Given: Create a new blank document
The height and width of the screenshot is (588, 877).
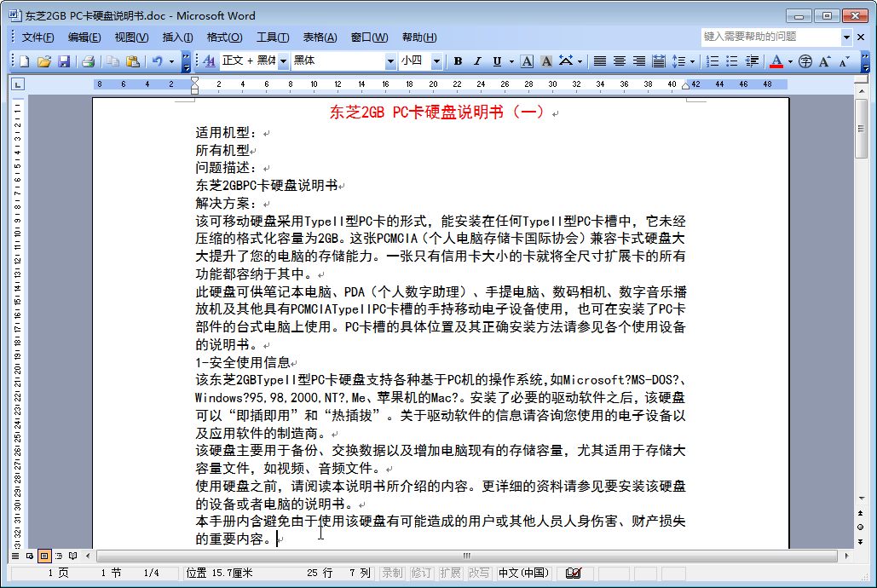Looking at the screenshot, I should 24,61.
